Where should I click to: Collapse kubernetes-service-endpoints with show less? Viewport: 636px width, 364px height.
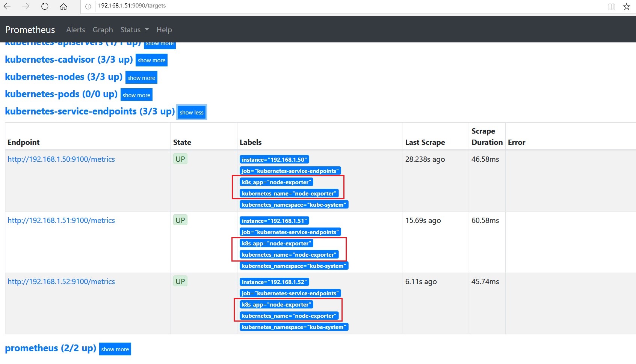(192, 112)
